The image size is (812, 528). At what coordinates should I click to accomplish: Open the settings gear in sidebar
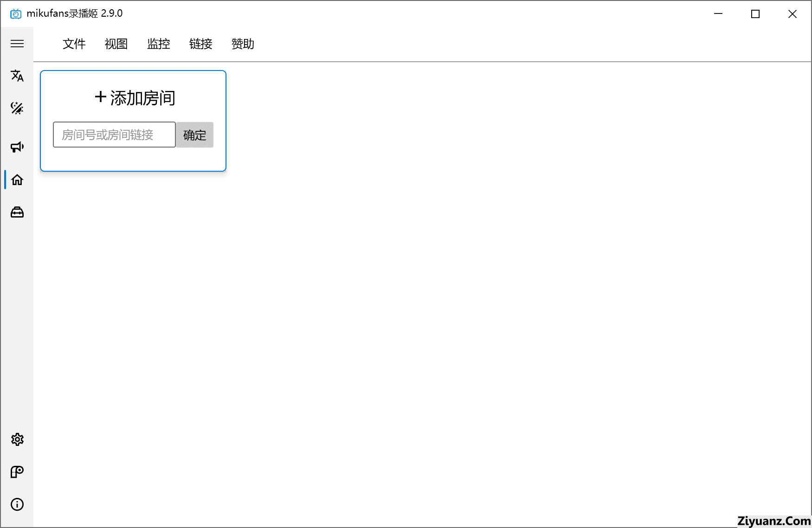pos(17,439)
